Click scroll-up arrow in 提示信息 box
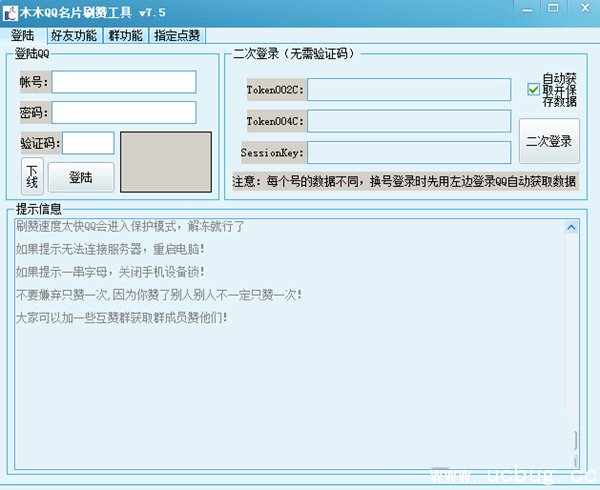 point(571,227)
